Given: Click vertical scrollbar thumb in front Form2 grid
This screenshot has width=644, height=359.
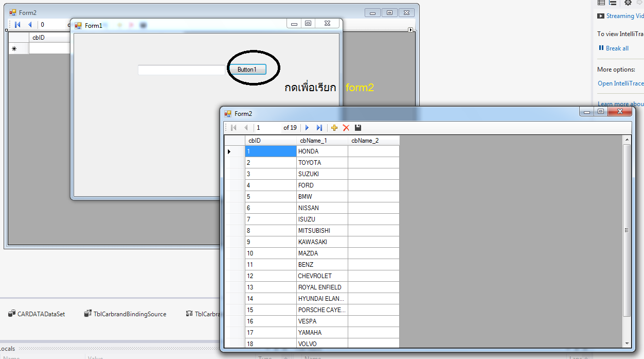Looking at the screenshot, I should pyautogui.click(x=627, y=230).
